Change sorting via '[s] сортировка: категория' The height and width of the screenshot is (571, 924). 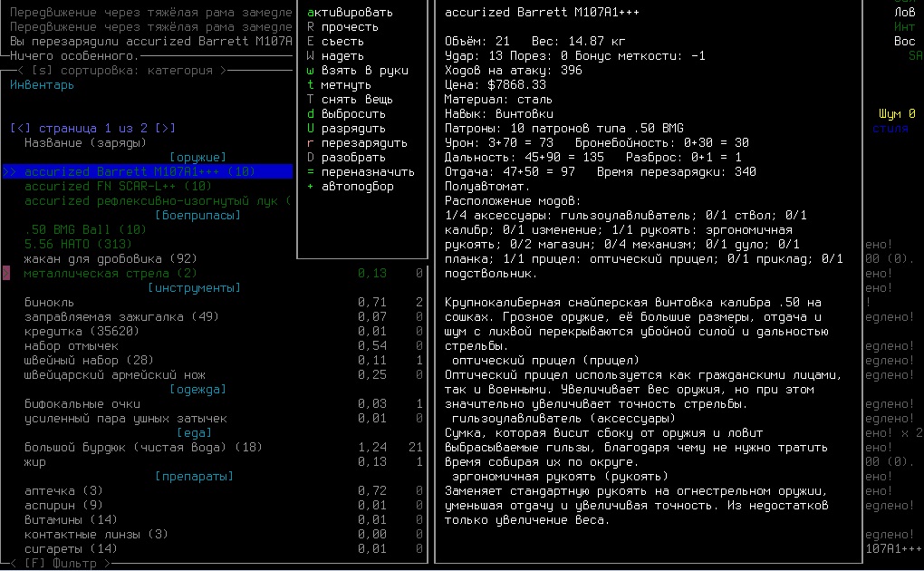pos(122,70)
